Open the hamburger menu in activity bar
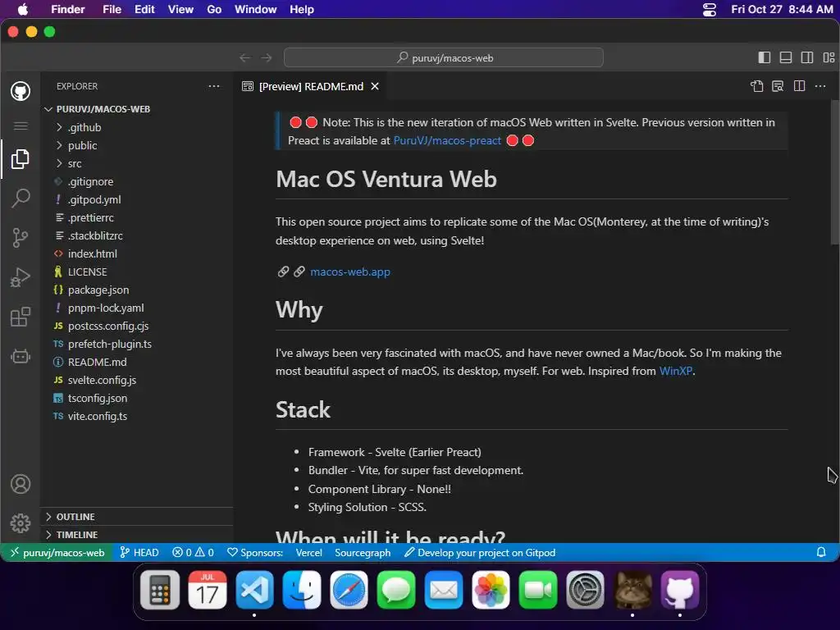The image size is (840, 630). (x=21, y=126)
